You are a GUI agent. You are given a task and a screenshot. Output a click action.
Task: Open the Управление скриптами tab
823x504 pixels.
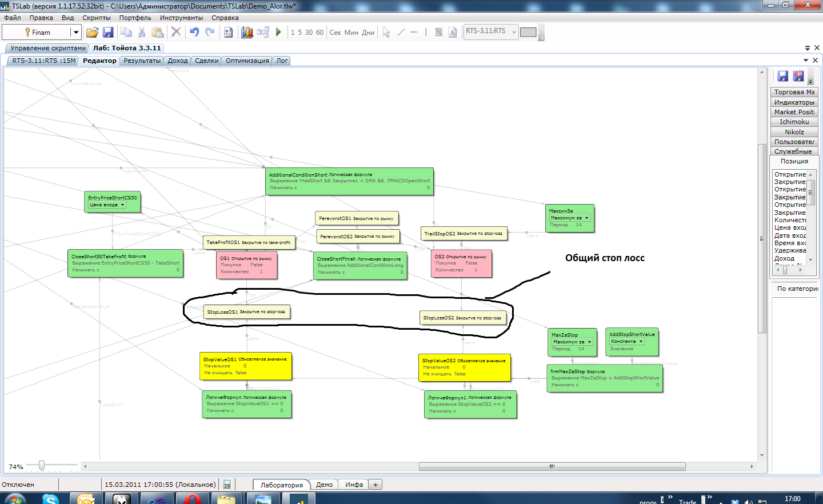(x=47, y=48)
